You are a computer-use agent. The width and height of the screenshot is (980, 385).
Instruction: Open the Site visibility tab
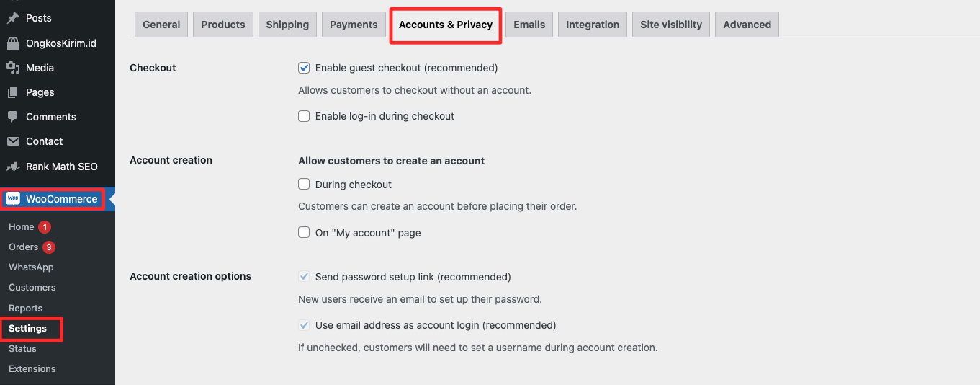pos(671,25)
